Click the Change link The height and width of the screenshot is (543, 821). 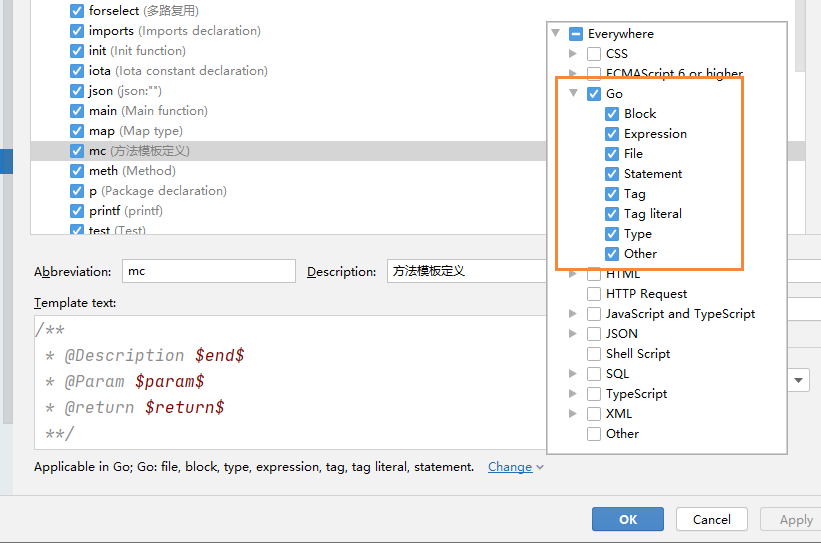[510, 467]
